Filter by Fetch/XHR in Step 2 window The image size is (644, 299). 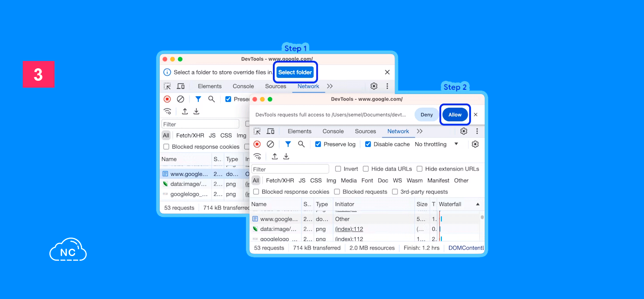[x=280, y=181]
